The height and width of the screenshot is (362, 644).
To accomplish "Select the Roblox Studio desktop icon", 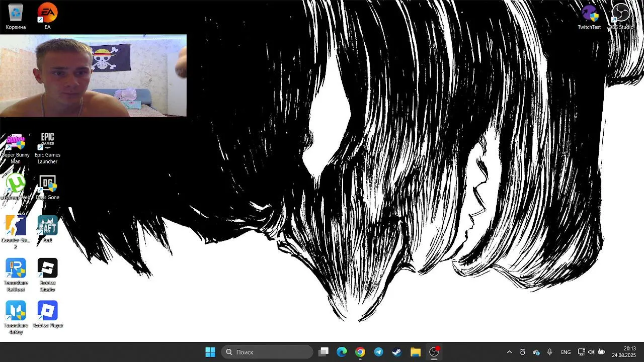I will [47, 275].
